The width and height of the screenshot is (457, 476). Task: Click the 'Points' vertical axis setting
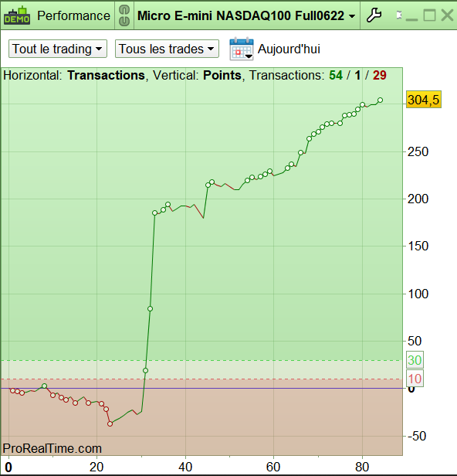pos(222,75)
